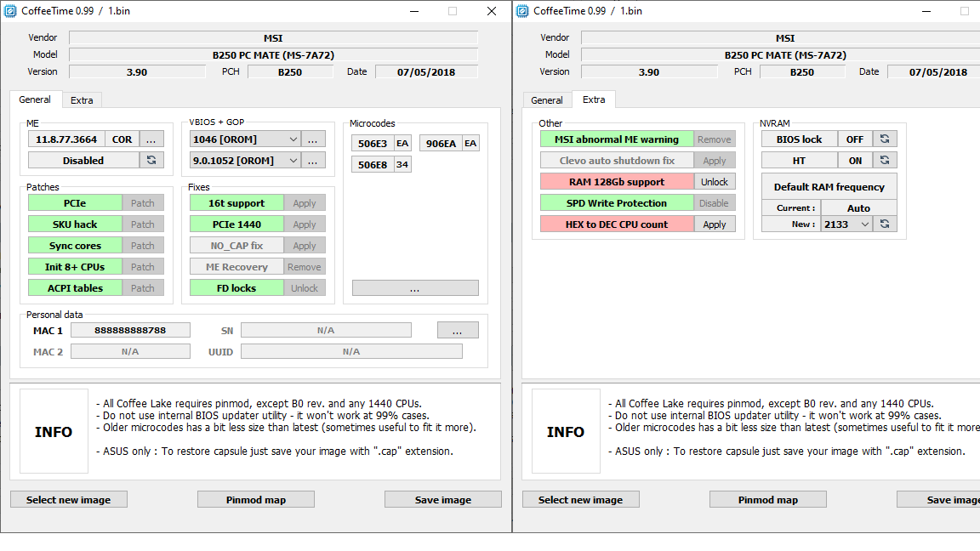Click the ME COR type label
The image size is (980, 551).
122,139
